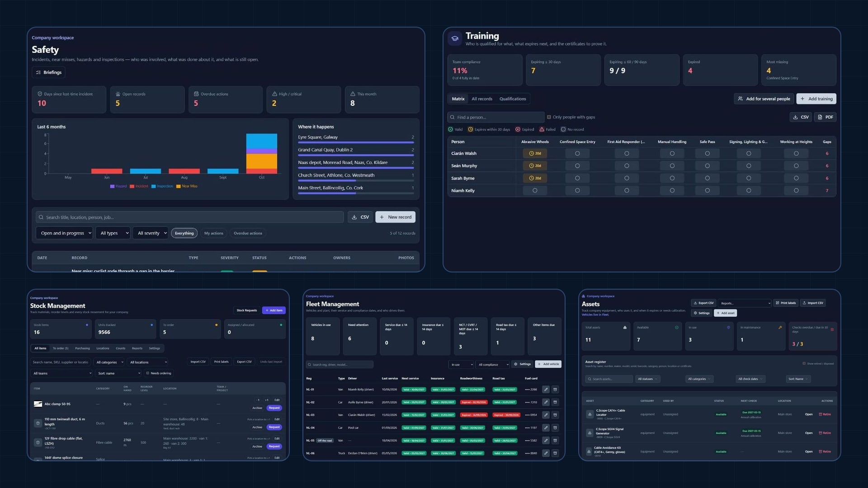Tick the Only people with gaps checkbox
Screen dimensions: 868x488
549,117
